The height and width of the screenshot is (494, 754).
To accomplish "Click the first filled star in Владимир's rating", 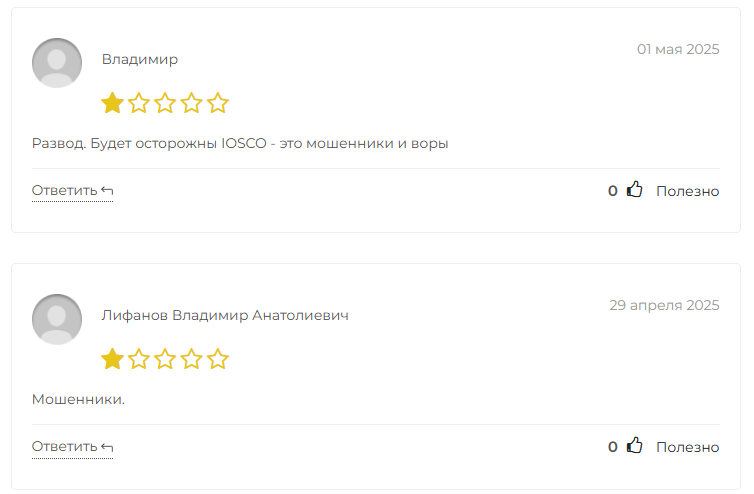I will (x=113, y=103).
